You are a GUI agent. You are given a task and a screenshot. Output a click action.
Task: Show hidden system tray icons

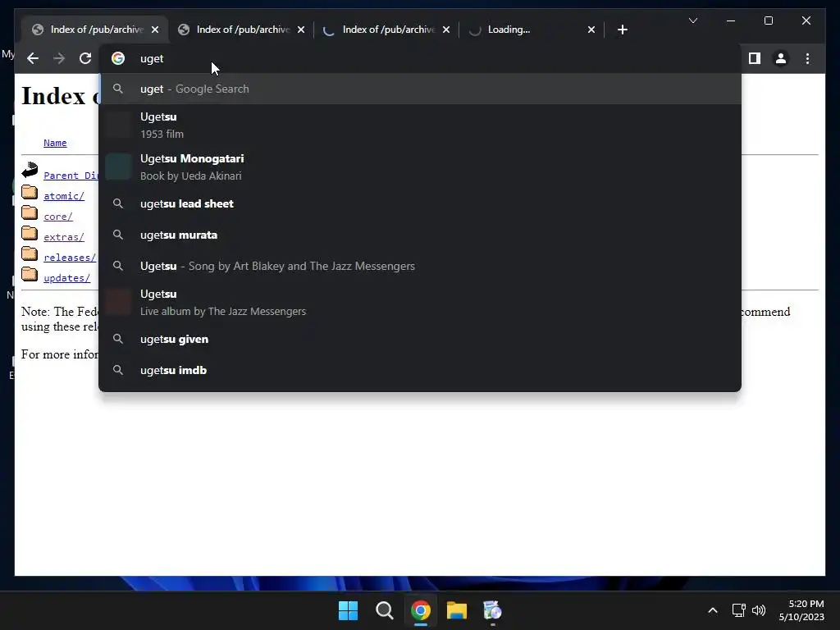point(713,610)
